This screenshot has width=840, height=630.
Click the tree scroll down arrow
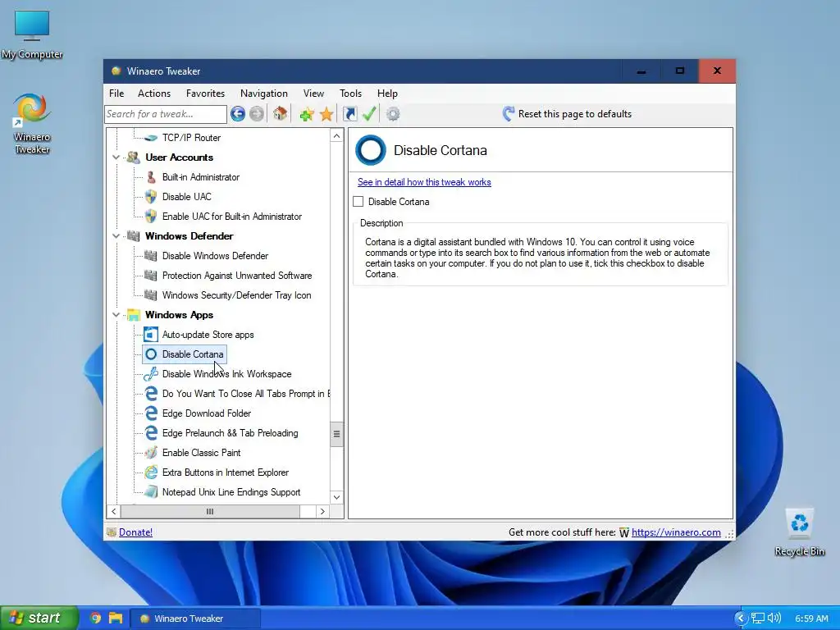pos(336,497)
